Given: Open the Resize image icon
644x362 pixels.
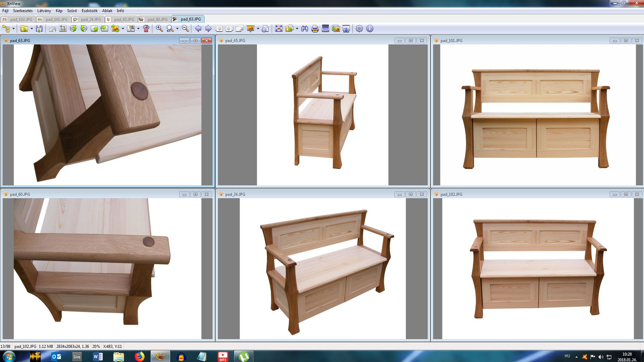Looking at the screenshot, I should tap(115, 29).
